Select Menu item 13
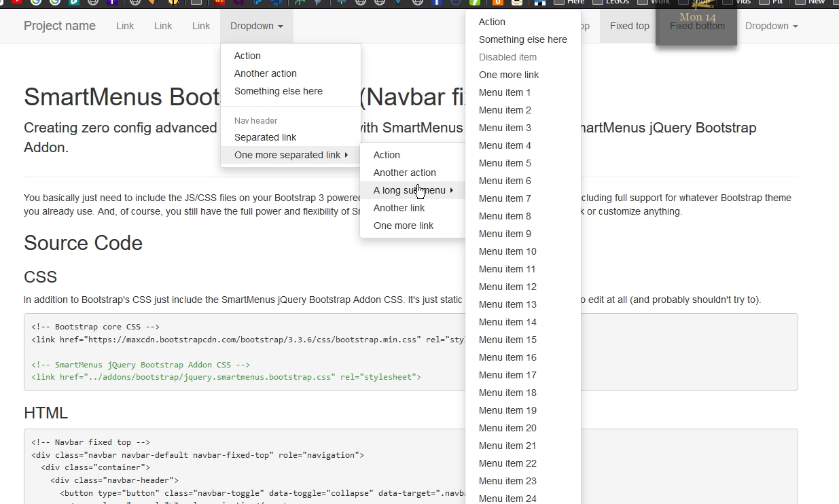This screenshot has height=504, width=839. click(x=507, y=304)
